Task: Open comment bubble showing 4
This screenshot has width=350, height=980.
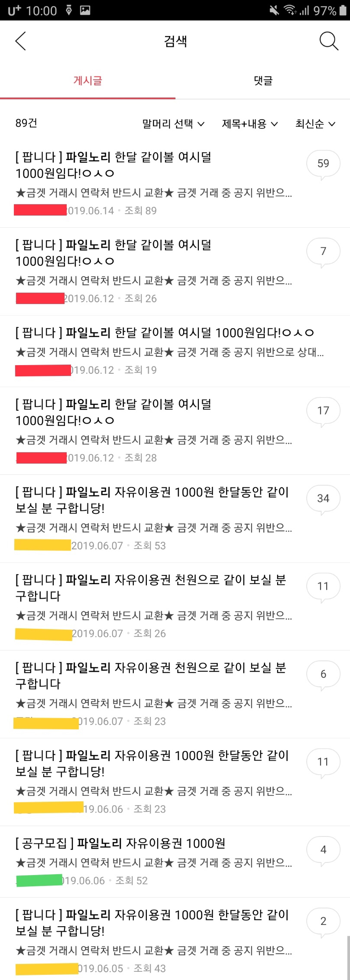Action: [323, 850]
